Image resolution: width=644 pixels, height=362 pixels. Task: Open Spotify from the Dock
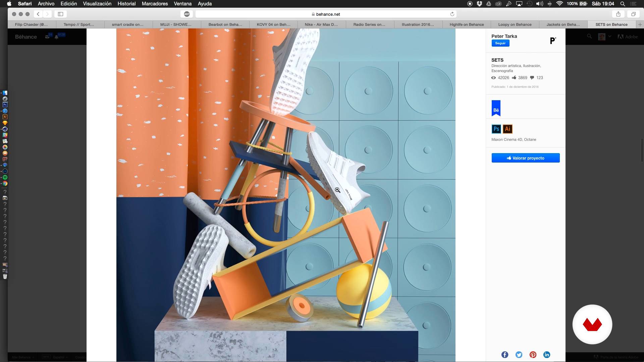click(x=5, y=177)
